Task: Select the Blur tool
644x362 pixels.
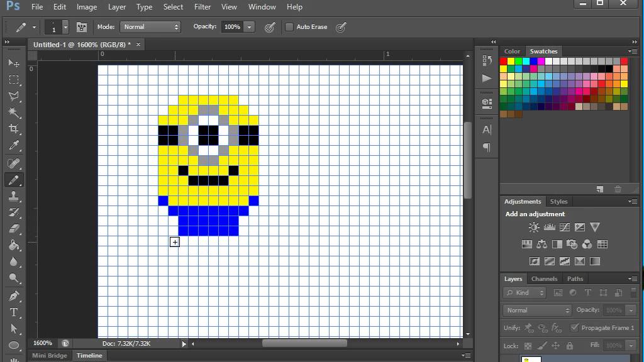Action: [x=14, y=262]
